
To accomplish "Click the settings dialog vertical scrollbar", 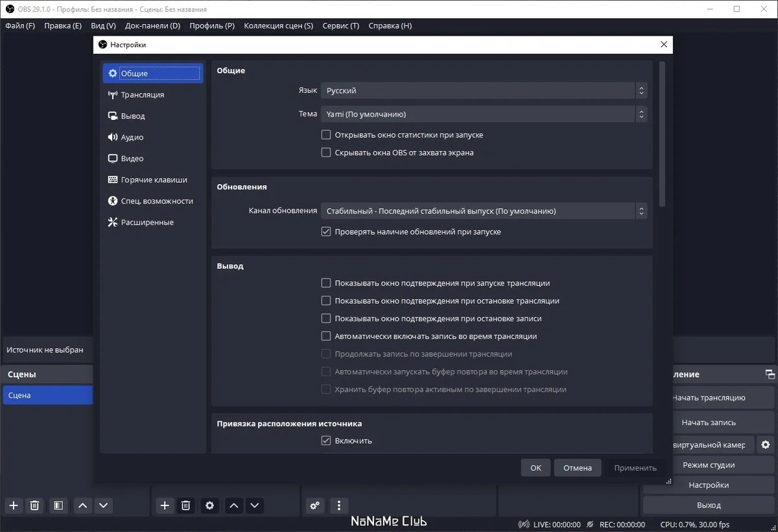I will (662, 133).
